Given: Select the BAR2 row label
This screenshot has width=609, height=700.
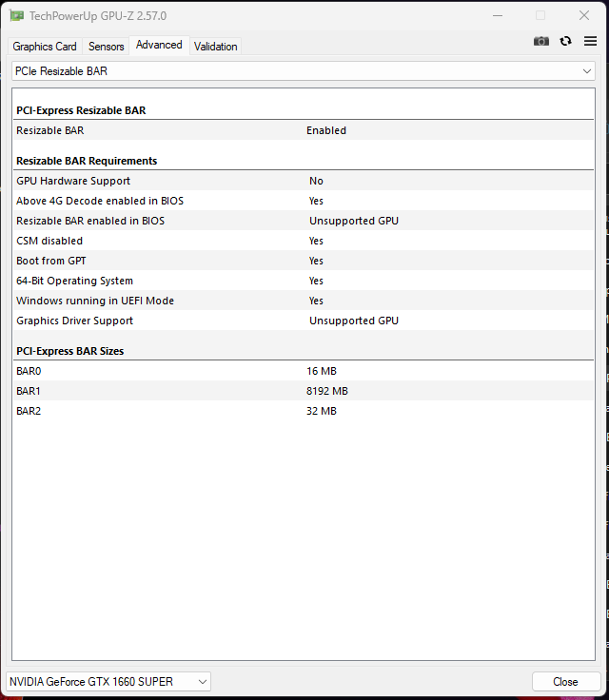Looking at the screenshot, I should pyautogui.click(x=29, y=411).
